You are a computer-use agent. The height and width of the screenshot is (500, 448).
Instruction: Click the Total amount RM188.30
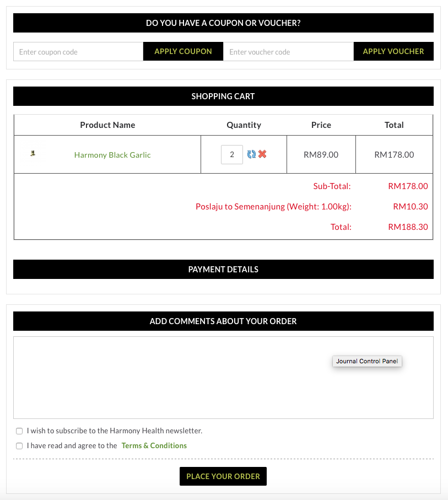click(408, 227)
